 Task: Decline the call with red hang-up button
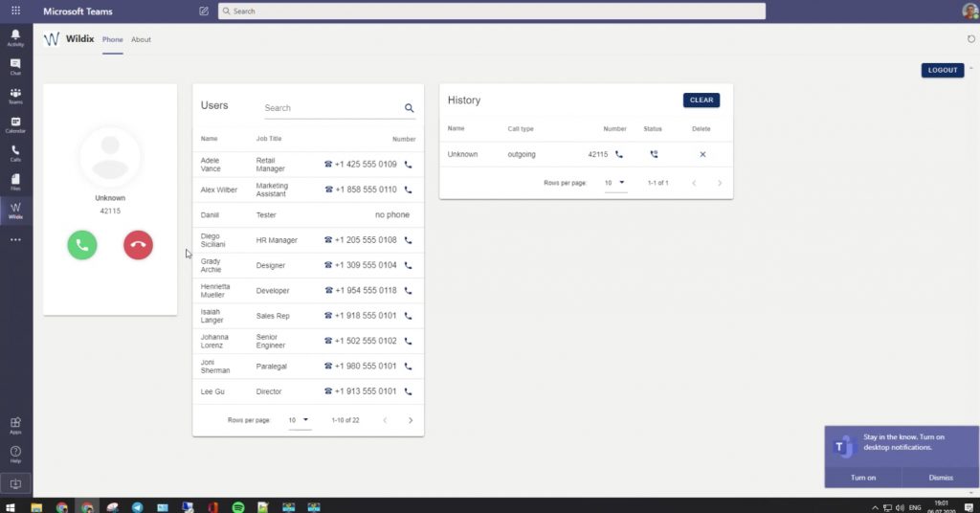click(x=138, y=245)
